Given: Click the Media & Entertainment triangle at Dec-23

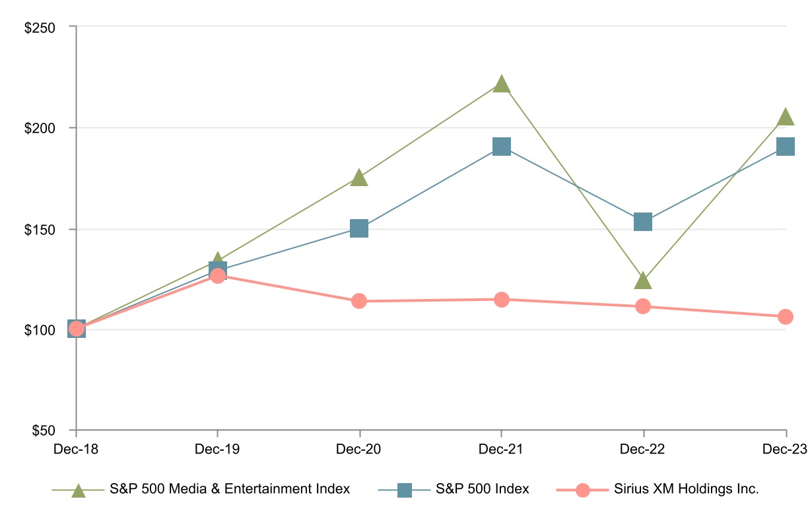Looking at the screenshot, I should click(785, 117).
